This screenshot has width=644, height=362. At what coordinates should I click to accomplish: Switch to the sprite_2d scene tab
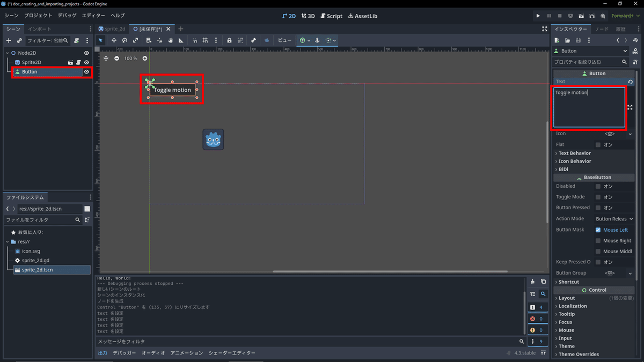(x=112, y=29)
